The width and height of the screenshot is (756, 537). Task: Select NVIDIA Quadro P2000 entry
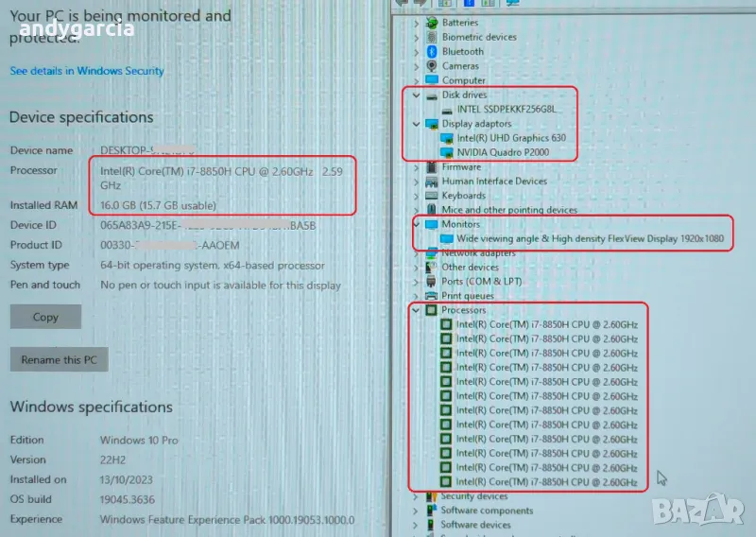[x=503, y=152]
